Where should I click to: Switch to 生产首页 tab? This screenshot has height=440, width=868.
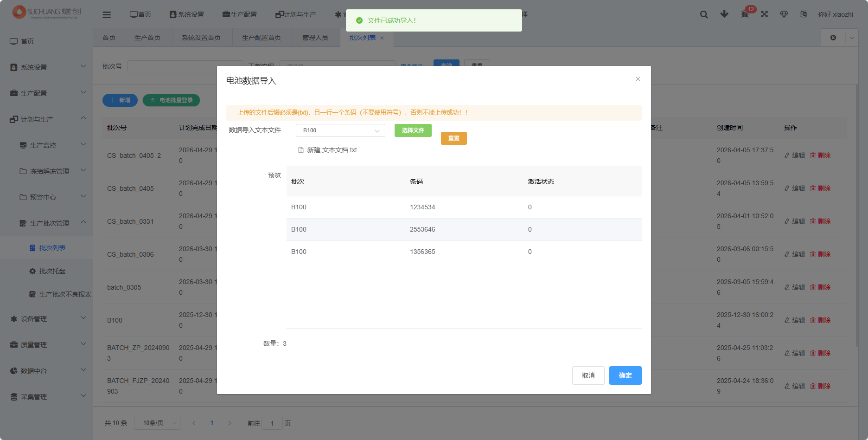(x=147, y=38)
